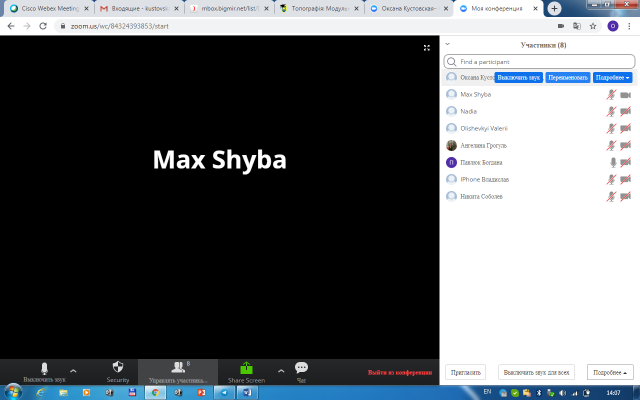The height and width of the screenshot is (400, 640).
Task: Bookmark this page with star icon
Action: (x=593, y=26)
